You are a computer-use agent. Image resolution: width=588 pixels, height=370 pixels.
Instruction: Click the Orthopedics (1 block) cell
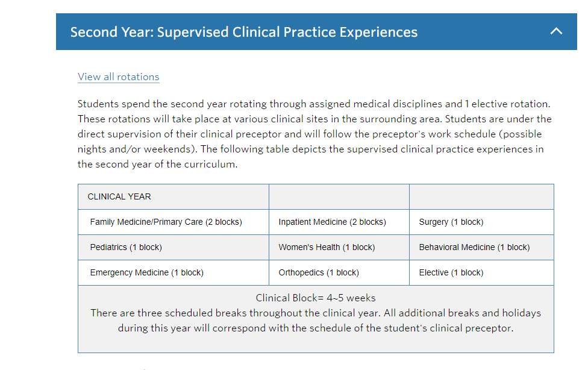(x=319, y=272)
